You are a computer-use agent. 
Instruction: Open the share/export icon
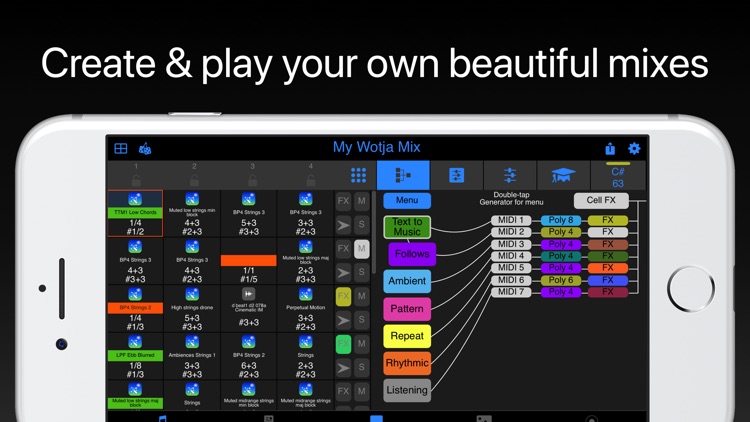pyautogui.click(x=610, y=149)
